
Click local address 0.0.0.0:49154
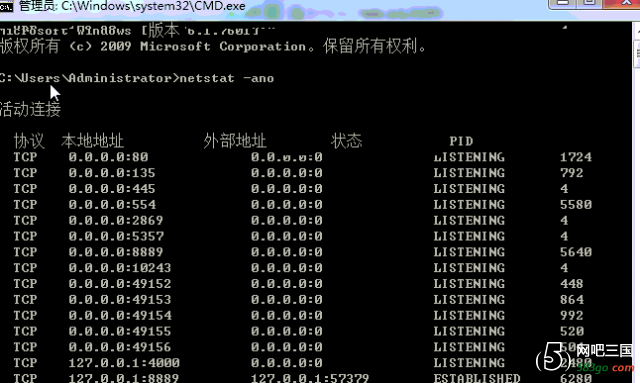pos(120,316)
